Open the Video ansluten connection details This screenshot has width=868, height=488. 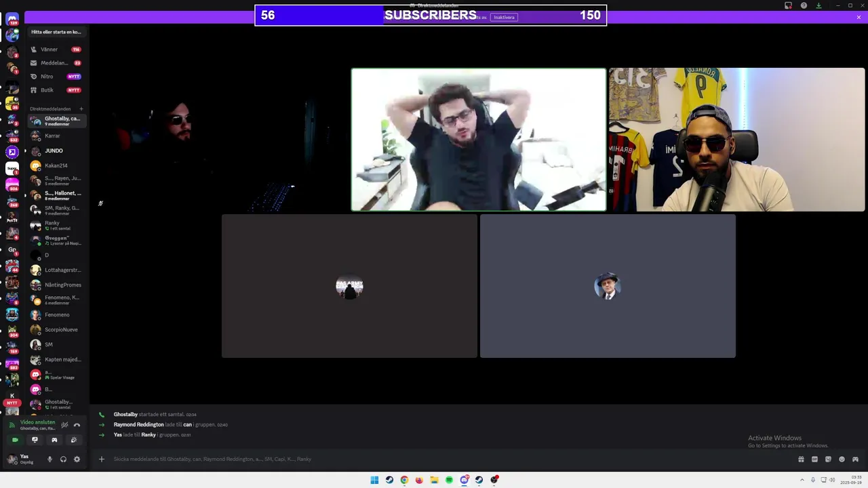pyautogui.click(x=37, y=422)
